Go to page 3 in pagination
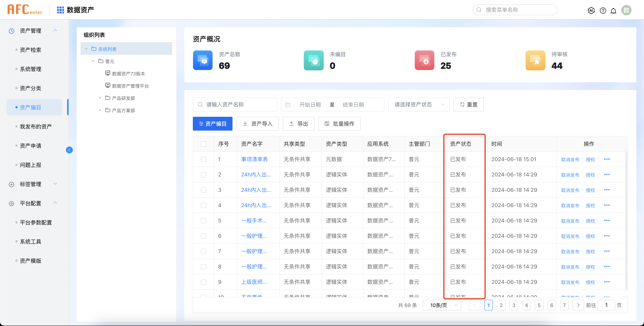Image resolution: width=644 pixels, height=326 pixels. point(514,305)
